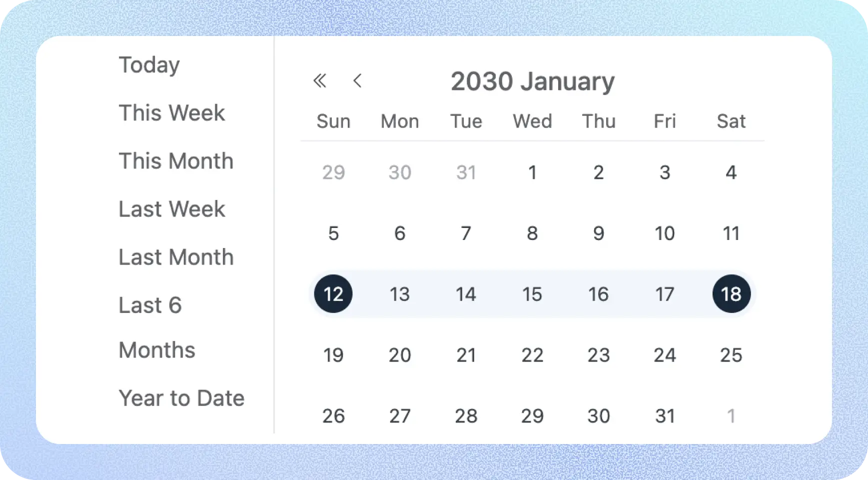Pick the greyed-out February 1 date
Viewport: 868px width, 480px height.
[731, 415]
